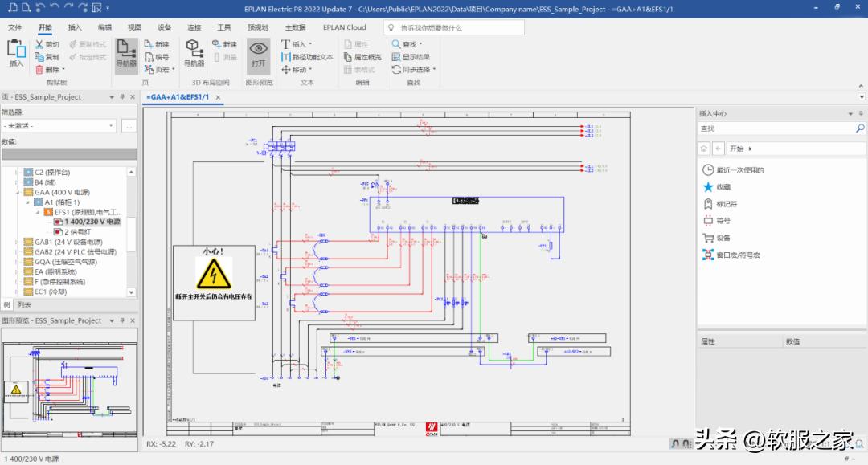Viewport: 868px width, 465px height.
Task: Expand the Delete (删除) dropdown arrow
Action: click(62, 70)
